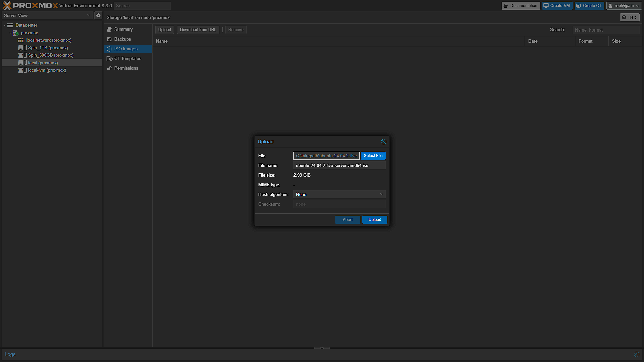644x362 pixels.
Task: Click the Permissions unlock icon
Action: [x=109, y=68]
